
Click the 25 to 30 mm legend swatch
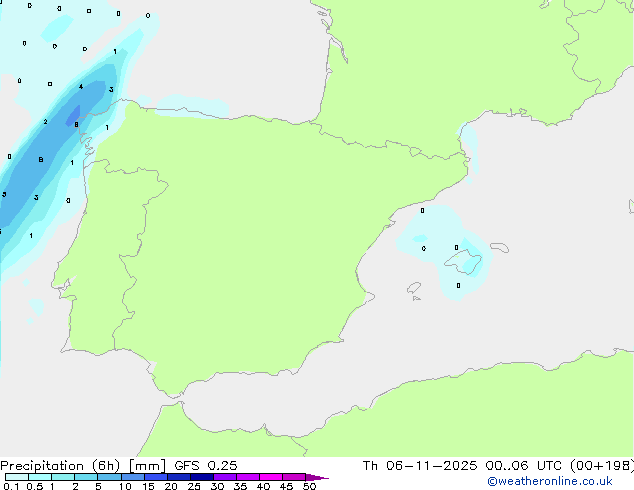pos(202,477)
